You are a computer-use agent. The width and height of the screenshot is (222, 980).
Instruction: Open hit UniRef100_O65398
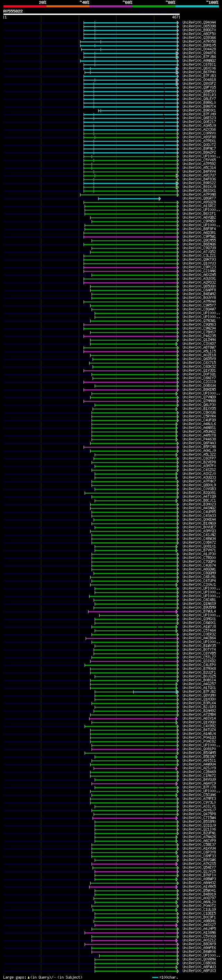pos(199,26)
